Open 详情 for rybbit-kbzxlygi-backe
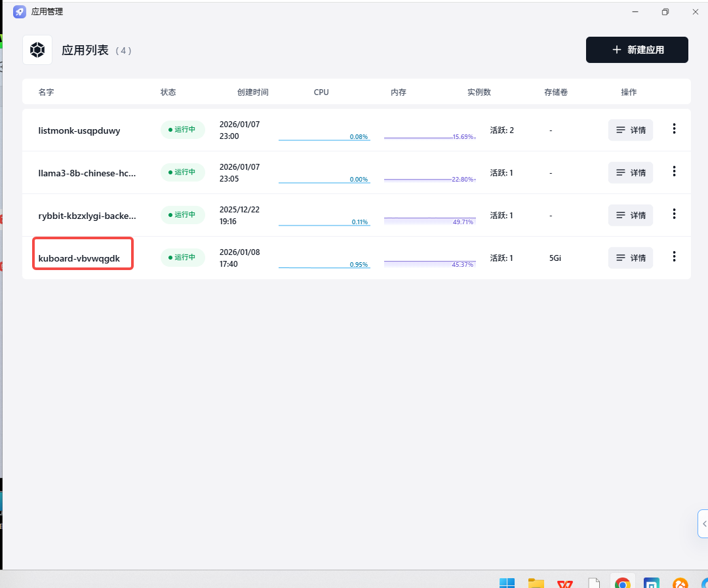708x588 pixels. pyautogui.click(x=631, y=216)
